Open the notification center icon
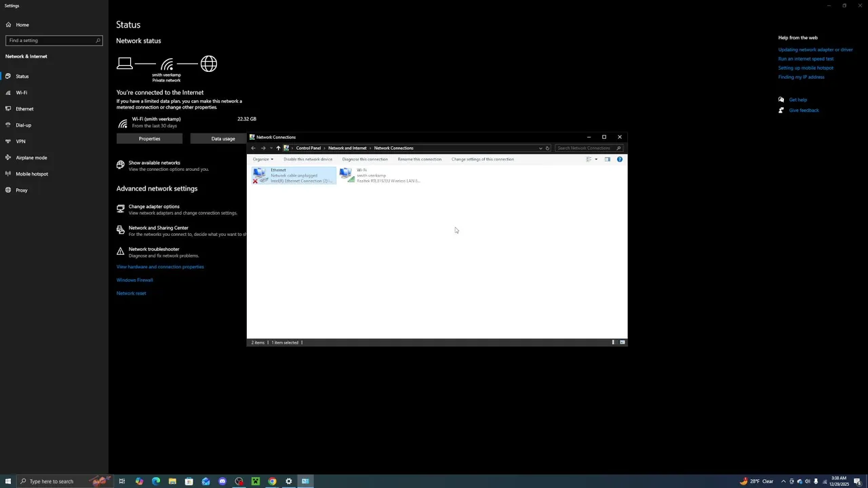The height and width of the screenshot is (488, 868). click(x=858, y=481)
